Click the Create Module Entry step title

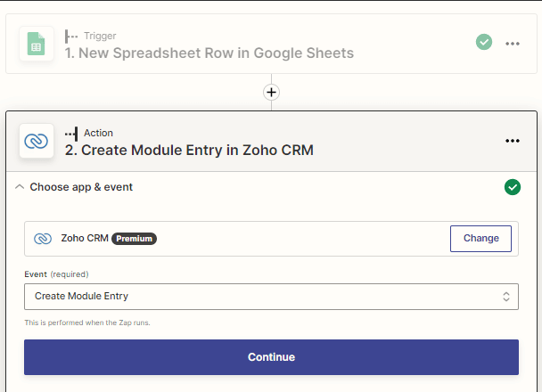coord(189,151)
